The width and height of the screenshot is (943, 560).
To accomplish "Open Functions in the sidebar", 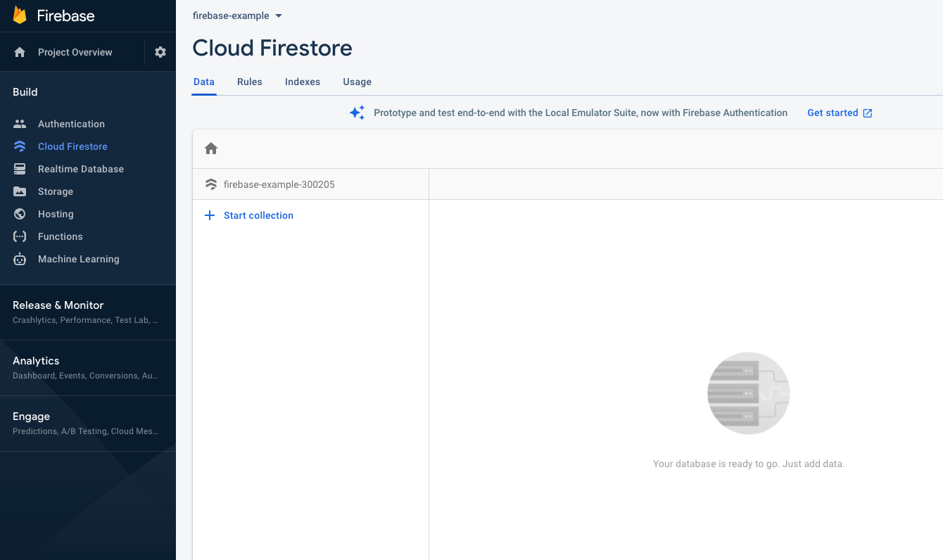I will tap(61, 236).
